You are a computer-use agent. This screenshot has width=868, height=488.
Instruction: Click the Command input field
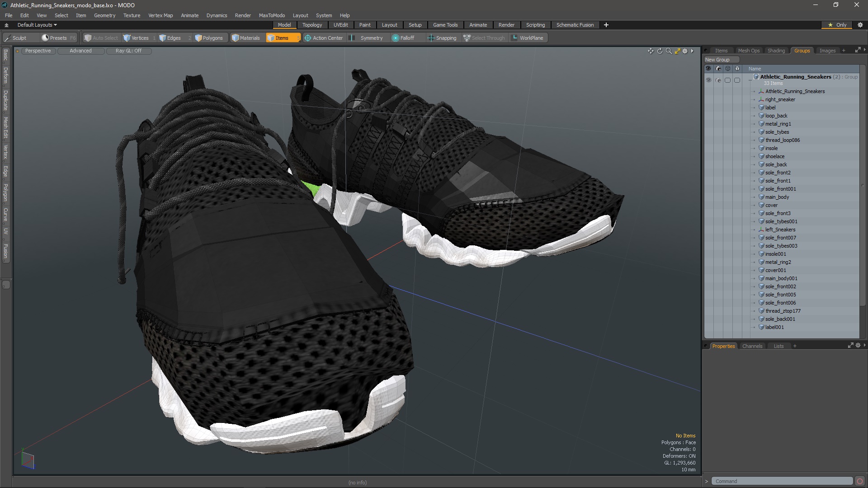[x=782, y=481]
